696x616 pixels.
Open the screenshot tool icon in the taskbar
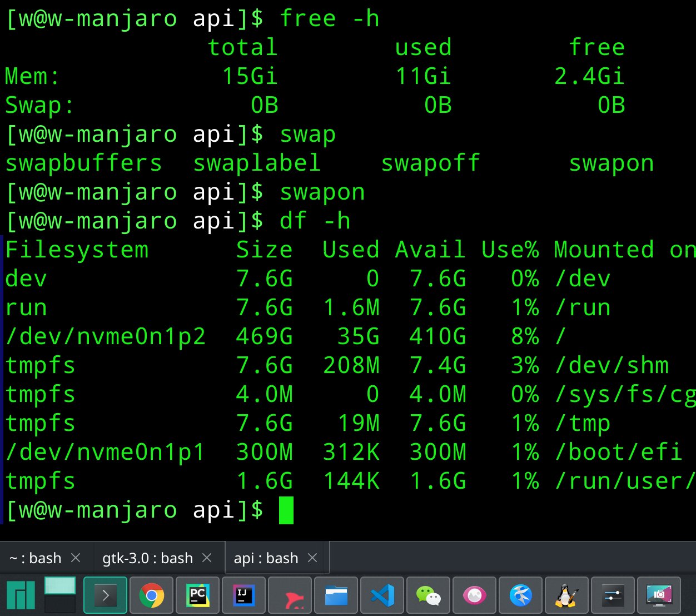click(659, 595)
